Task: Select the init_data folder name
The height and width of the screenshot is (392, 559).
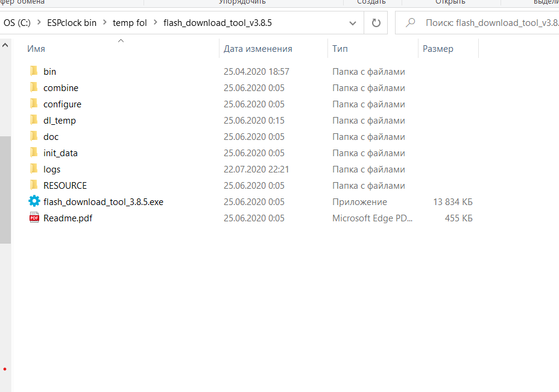Action: coord(60,153)
